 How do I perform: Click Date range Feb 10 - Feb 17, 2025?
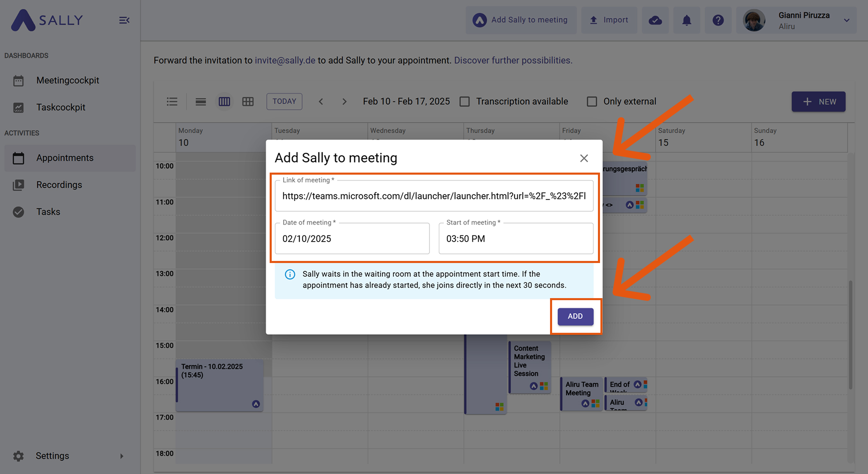[406, 102]
